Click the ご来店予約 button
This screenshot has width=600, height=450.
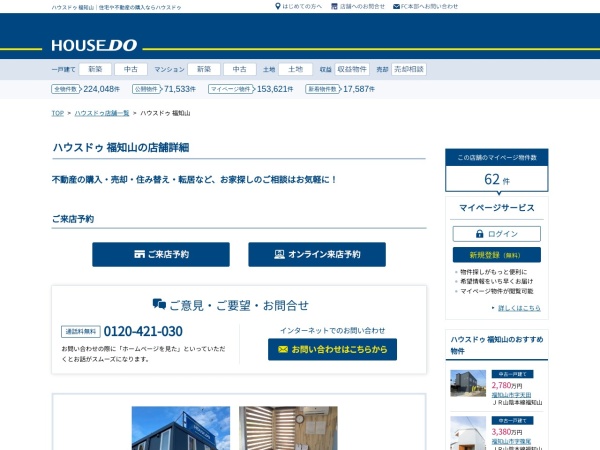pos(161,254)
